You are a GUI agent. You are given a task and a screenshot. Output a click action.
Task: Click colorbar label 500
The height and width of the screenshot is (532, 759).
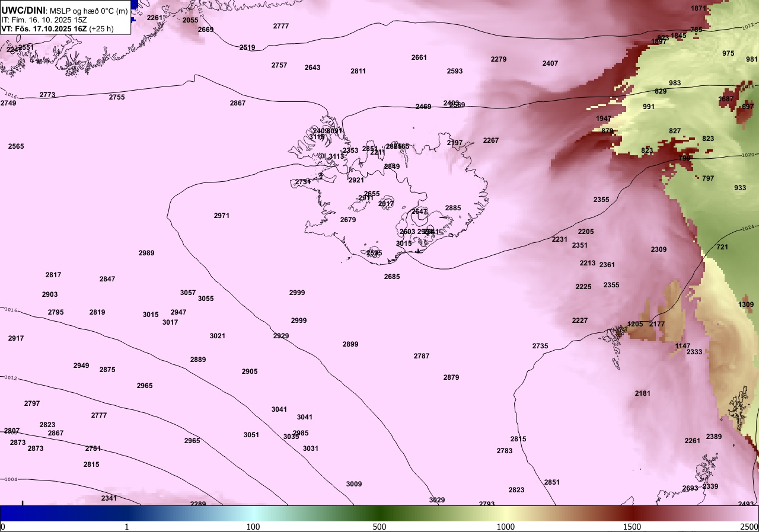[x=379, y=527]
